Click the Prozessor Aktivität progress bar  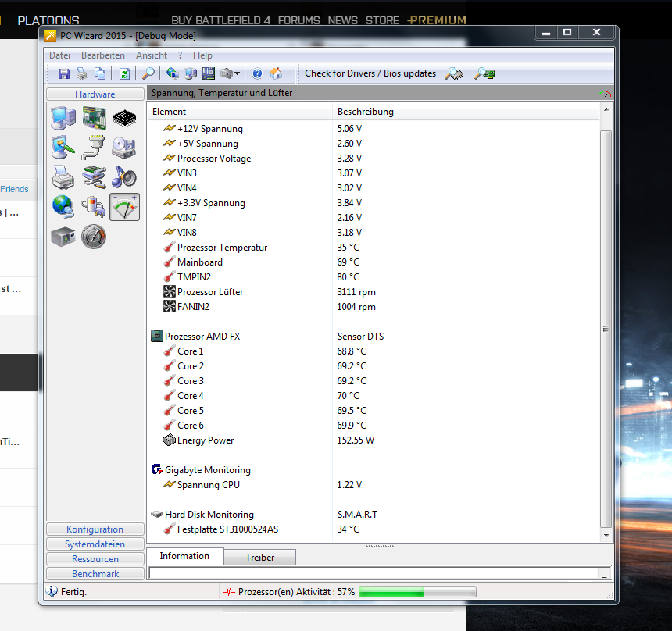click(x=417, y=592)
